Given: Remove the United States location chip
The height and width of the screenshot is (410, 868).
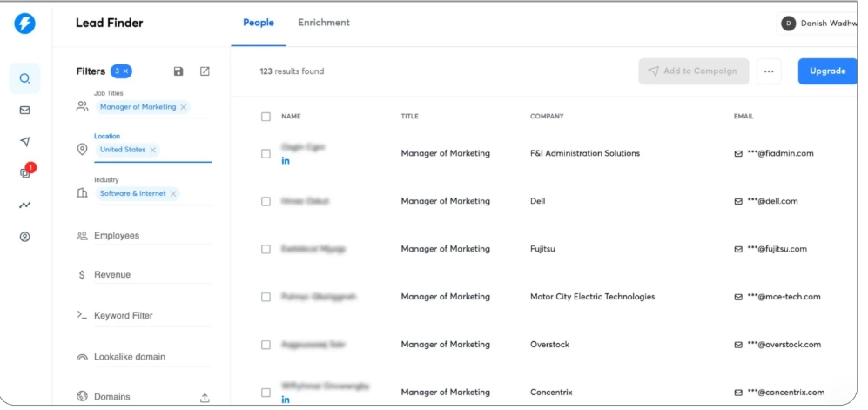Looking at the screenshot, I should [152, 150].
